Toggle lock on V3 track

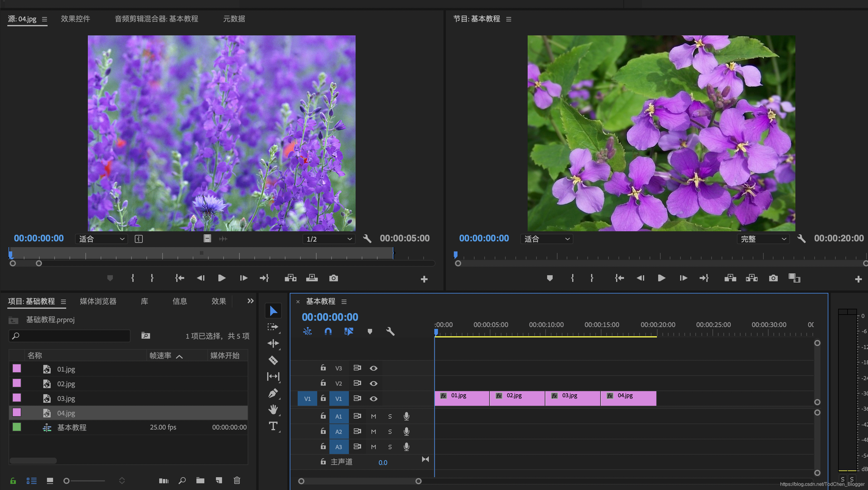click(x=323, y=368)
